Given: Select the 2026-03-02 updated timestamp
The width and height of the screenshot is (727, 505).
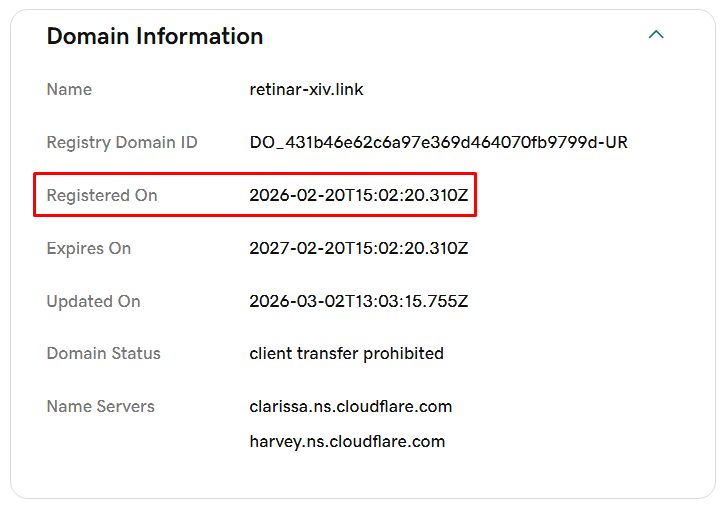Looking at the screenshot, I should (x=358, y=302).
